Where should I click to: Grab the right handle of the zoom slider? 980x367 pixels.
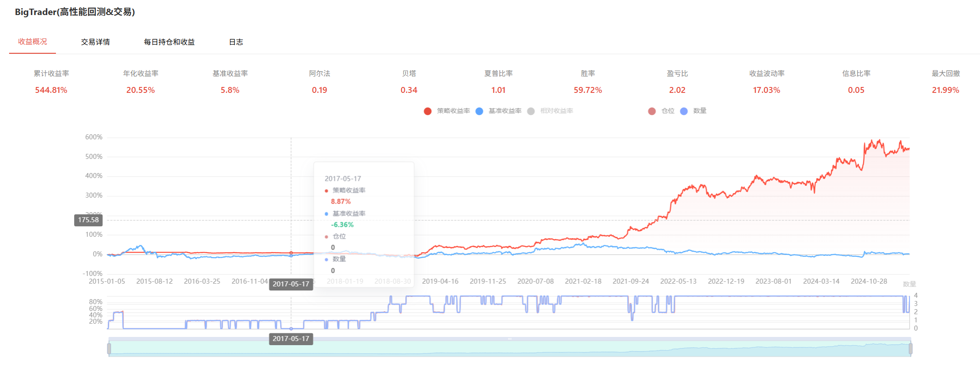910,349
